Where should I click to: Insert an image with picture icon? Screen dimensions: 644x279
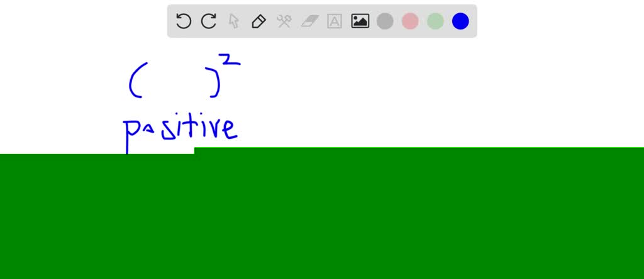pos(360,21)
